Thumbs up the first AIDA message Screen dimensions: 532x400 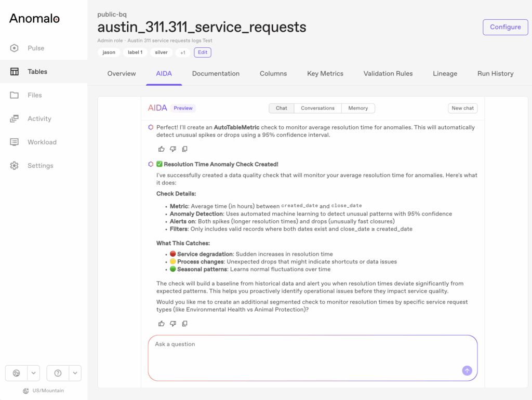click(161, 149)
